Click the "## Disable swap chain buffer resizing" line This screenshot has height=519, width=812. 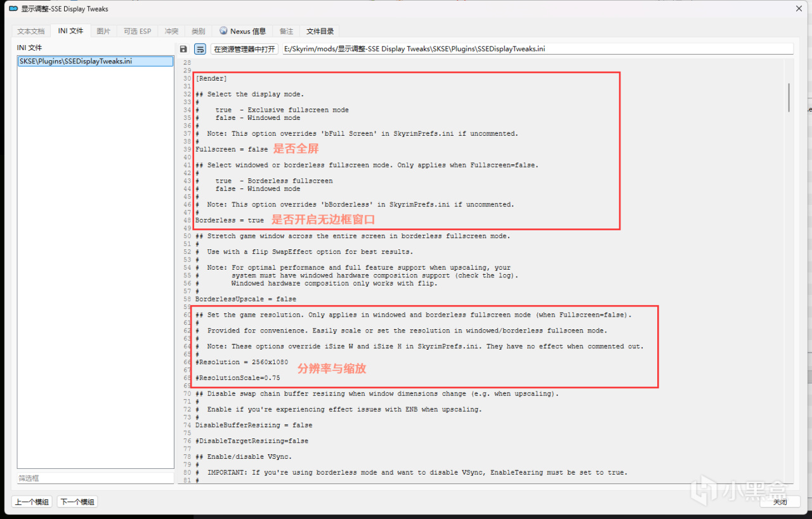(377, 393)
